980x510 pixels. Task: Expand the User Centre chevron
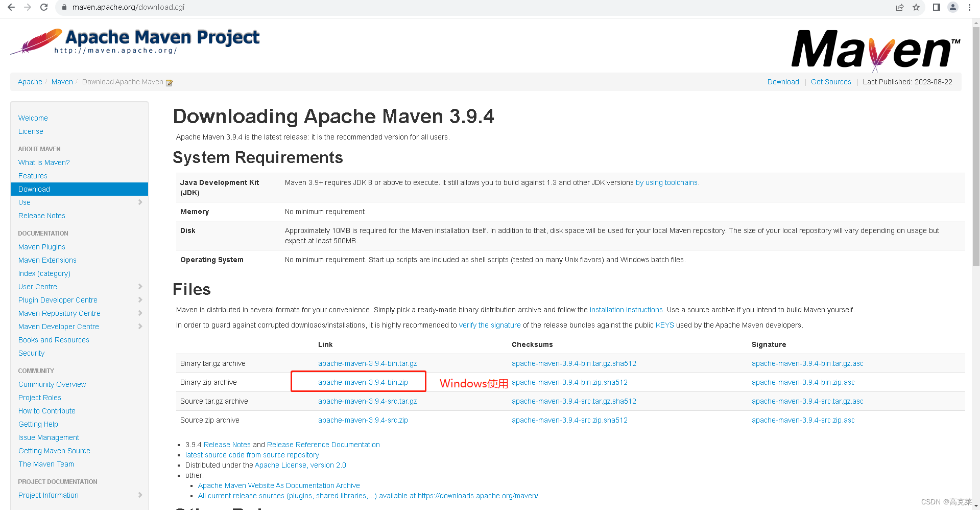coord(140,287)
